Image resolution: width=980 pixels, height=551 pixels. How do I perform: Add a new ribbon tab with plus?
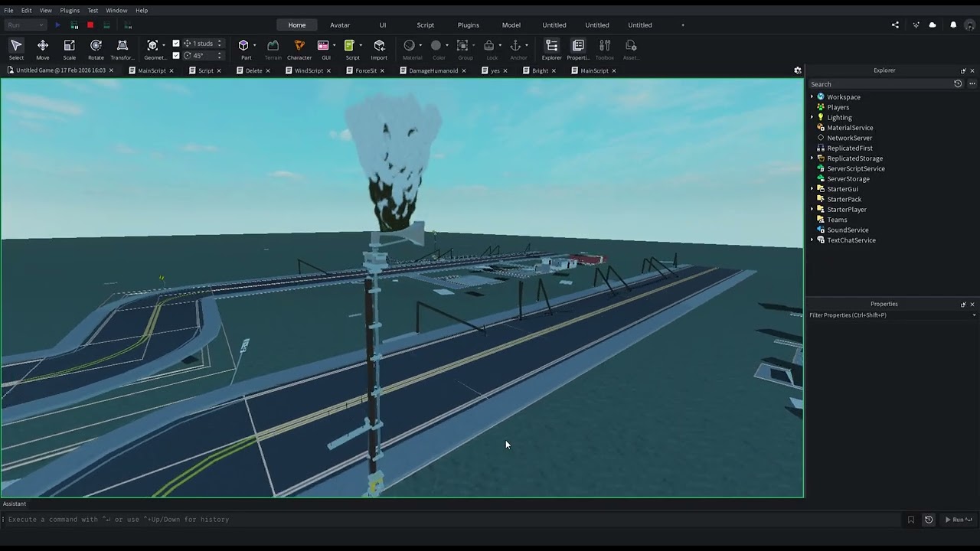(683, 25)
